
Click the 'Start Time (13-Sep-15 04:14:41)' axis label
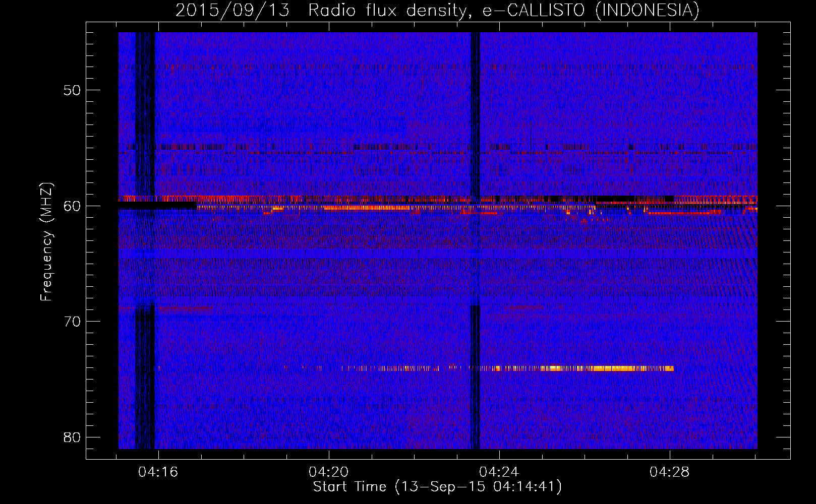pyautogui.click(x=437, y=487)
